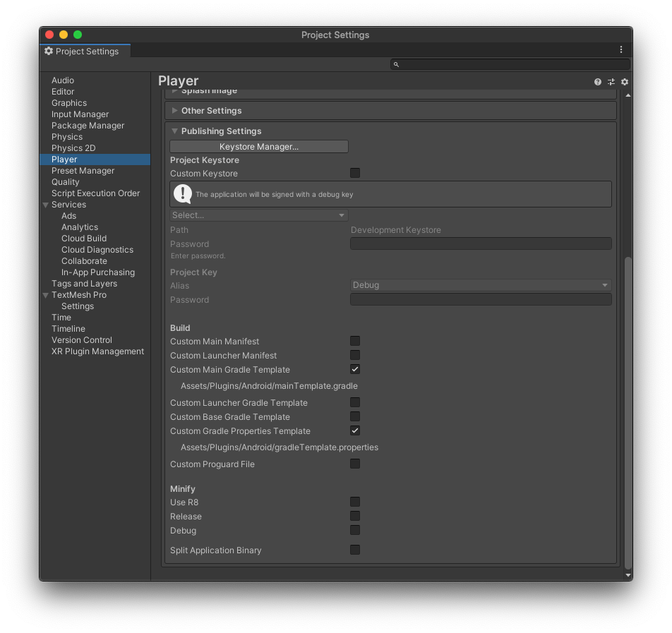
Task: Select Settings under TextMesh Pro
Action: [78, 306]
